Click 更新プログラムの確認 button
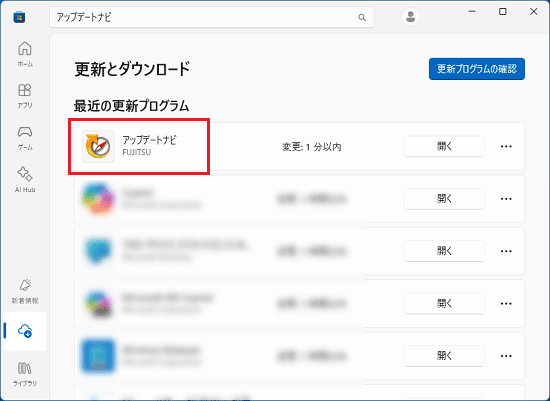Image resolution: width=550 pixels, height=401 pixels. 477,69
